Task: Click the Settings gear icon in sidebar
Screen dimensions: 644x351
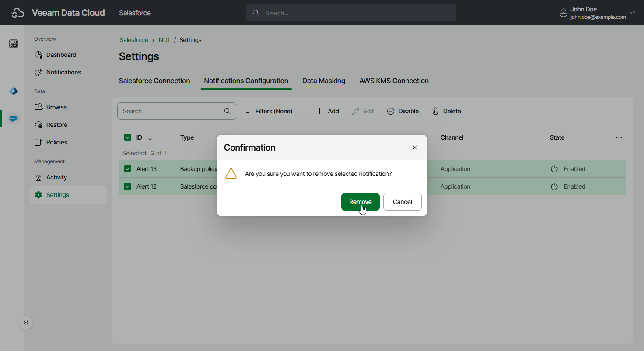Action: [x=38, y=195]
